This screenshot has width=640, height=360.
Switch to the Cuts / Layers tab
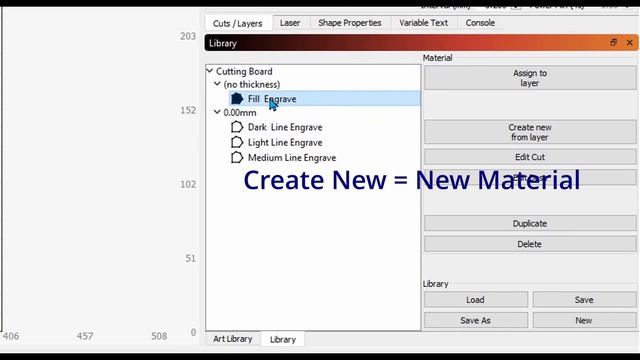point(238,23)
